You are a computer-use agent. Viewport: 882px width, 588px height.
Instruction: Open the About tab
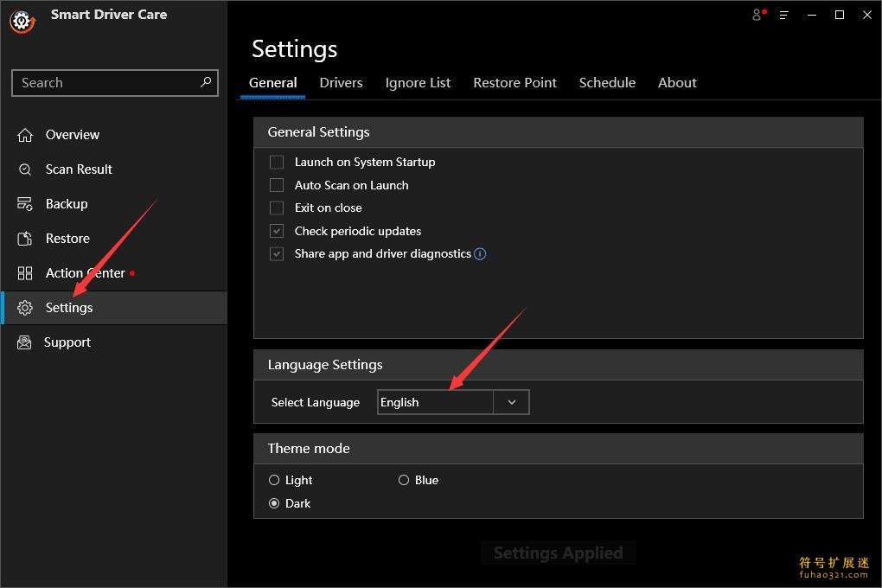tap(677, 83)
